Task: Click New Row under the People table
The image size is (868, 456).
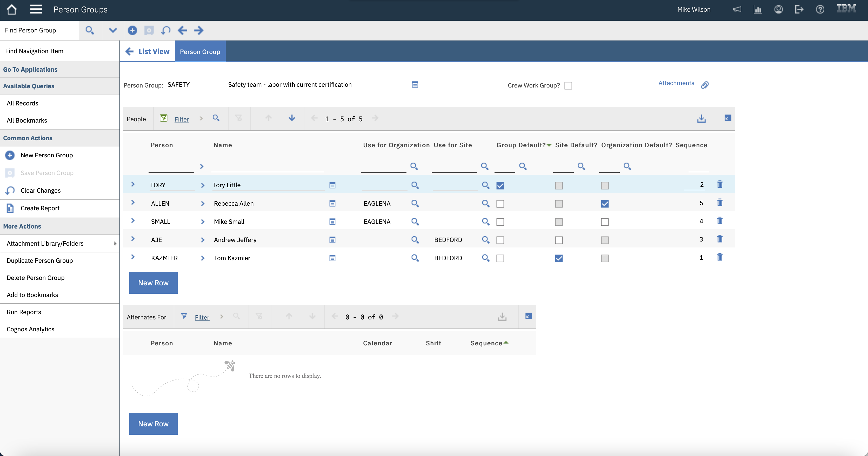Action: coord(153,283)
